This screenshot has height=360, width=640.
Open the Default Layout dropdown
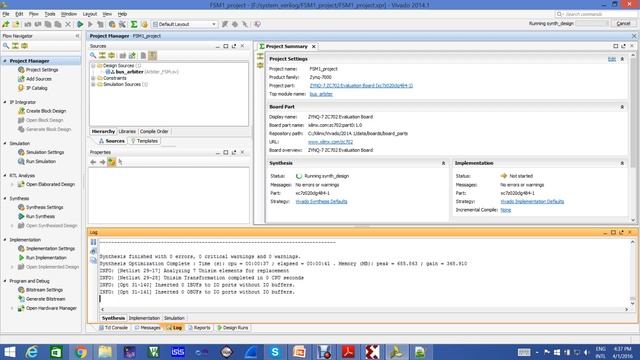coord(184,24)
